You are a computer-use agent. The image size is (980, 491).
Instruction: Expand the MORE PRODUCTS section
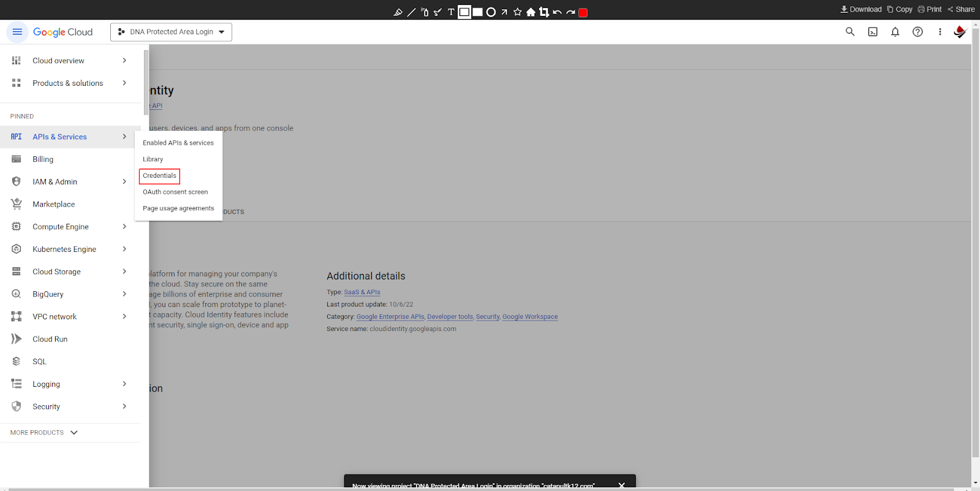(44, 433)
